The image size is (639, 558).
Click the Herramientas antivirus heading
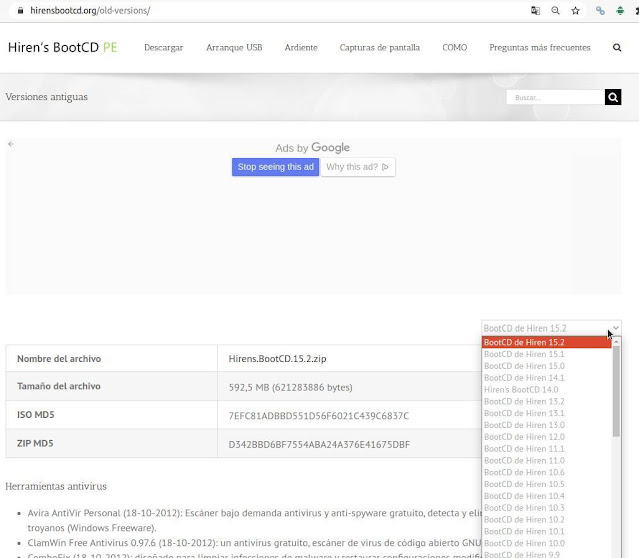pyautogui.click(x=56, y=486)
